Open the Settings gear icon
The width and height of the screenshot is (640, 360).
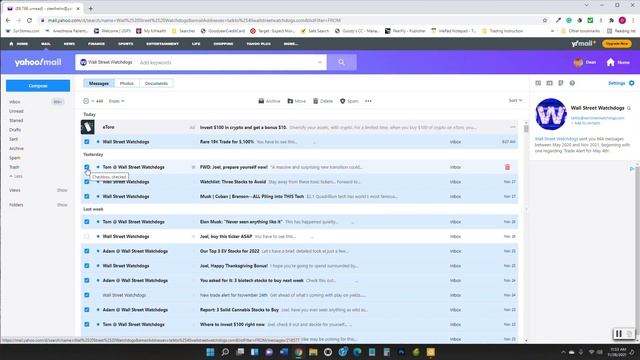pyautogui.click(x=631, y=83)
